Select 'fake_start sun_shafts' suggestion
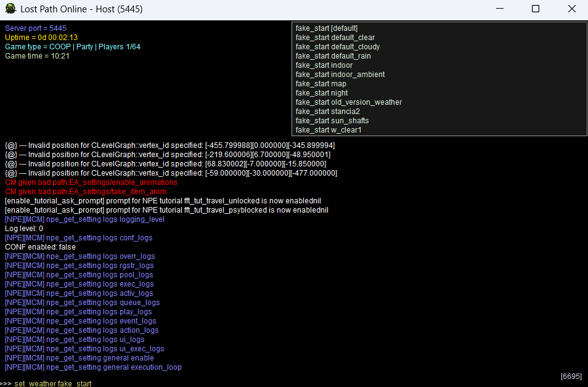Screen dimensions: 588x387 (332, 121)
